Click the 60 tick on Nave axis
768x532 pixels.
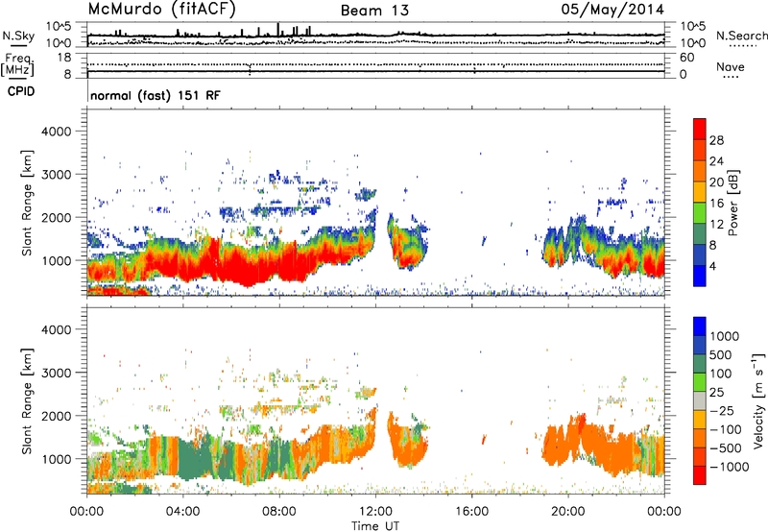[x=686, y=58]
